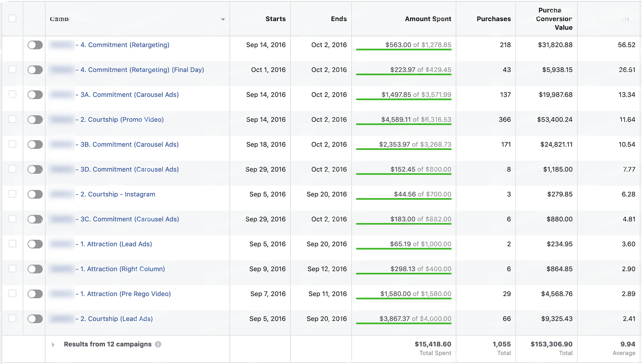This screenshot has height=364, width=642.
Task: Toggle on the 3C. Commitment (Carousel Ads) campaign
Action: tap(35, 219)
